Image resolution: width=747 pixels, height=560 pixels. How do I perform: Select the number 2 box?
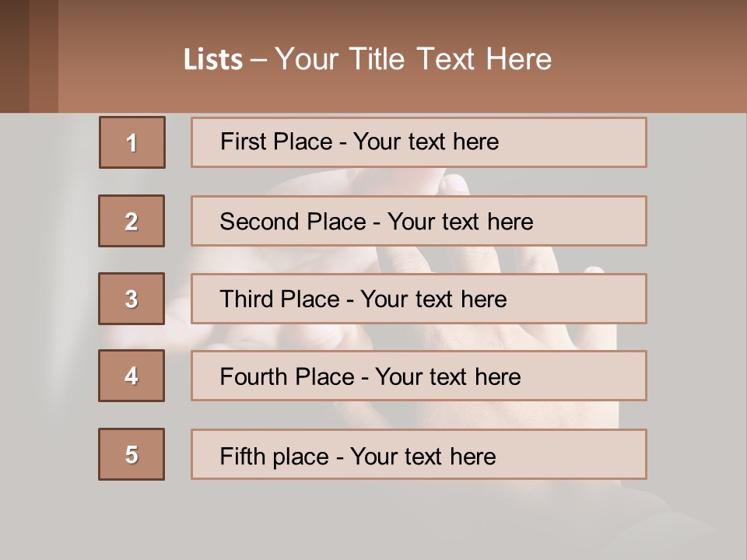[x=132, y=221]
